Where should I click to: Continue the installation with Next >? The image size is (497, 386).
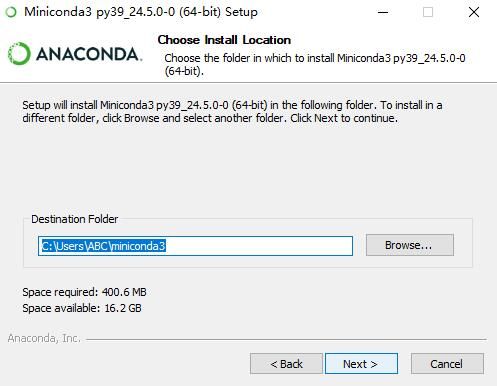point(361,364)
